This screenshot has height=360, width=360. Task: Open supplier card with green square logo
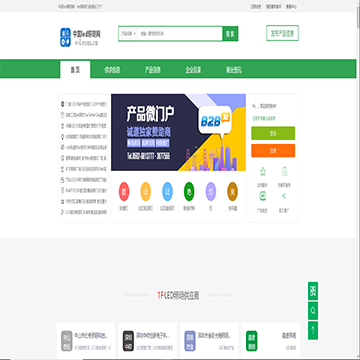click(x=271, y=340)
